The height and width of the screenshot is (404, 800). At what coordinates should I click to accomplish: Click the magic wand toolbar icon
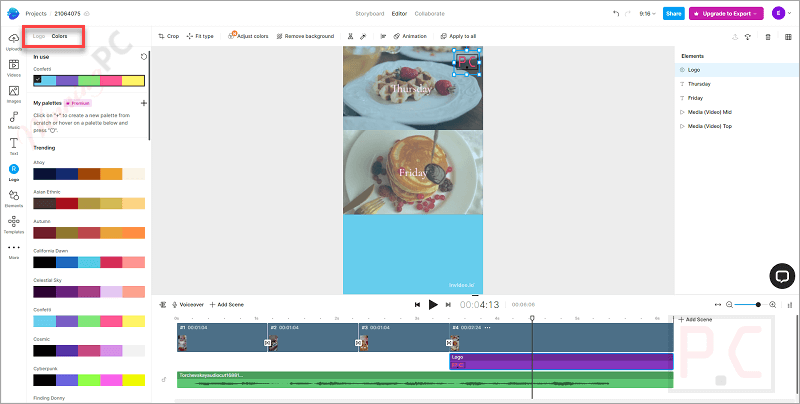pyautogui.click(x=363, y=36)
